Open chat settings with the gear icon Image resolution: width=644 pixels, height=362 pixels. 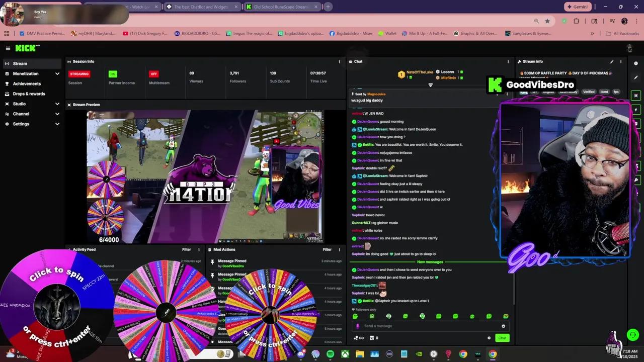point(489,338)
